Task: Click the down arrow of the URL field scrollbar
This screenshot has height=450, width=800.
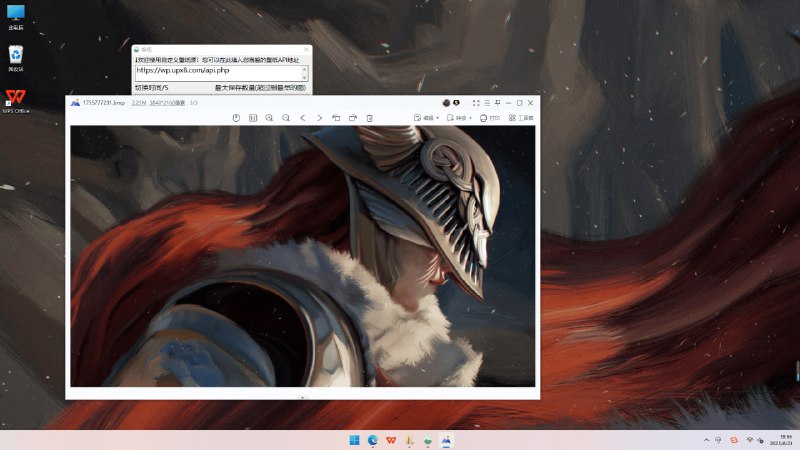Action: pyautogui.click(x=305, y=77)
